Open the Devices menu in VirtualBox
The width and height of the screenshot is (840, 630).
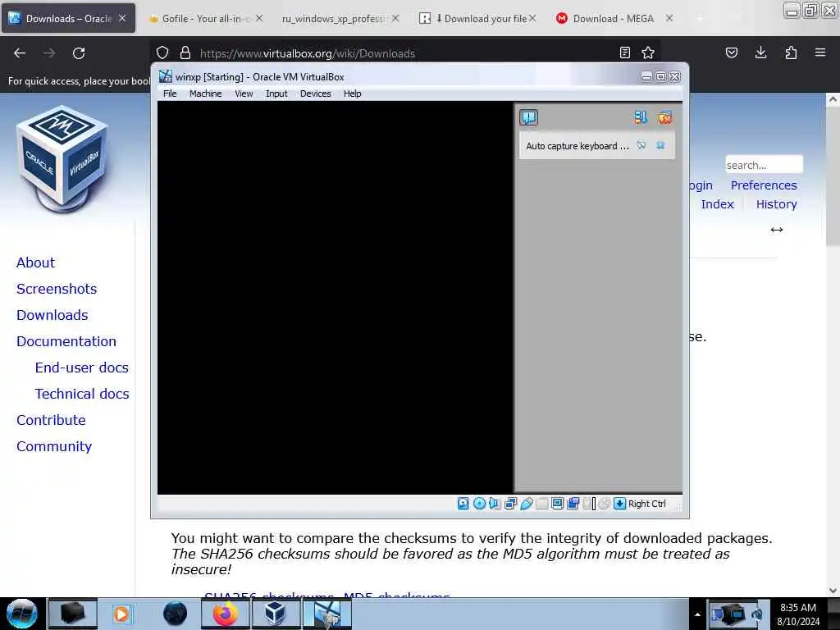[316, 94]
